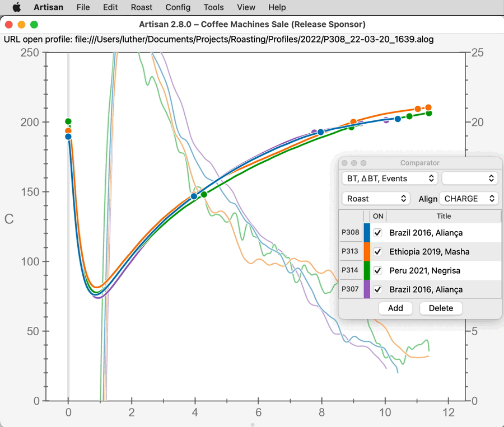The image size is (504, 427).
Task: Click the blue charge marker at time 0
Action: [x=68, y=137]
